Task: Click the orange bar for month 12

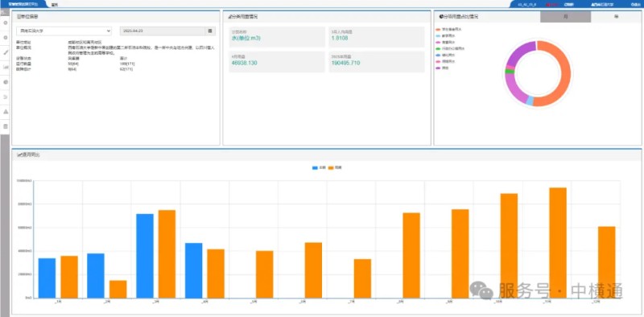Action: (607, 262)
